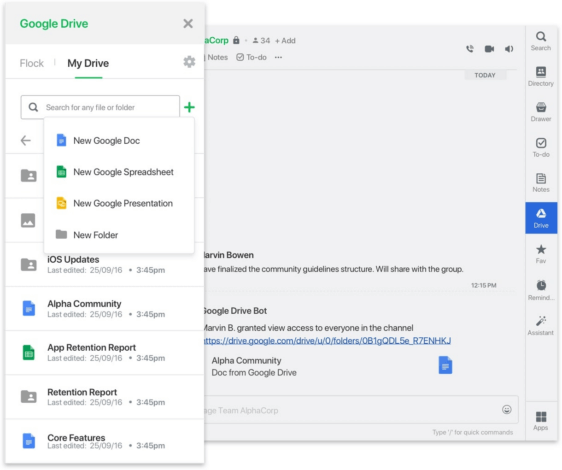This screenshot has width=562, height=470.
Task: Select the Drive app in sidebar
Action: (541, 218)
